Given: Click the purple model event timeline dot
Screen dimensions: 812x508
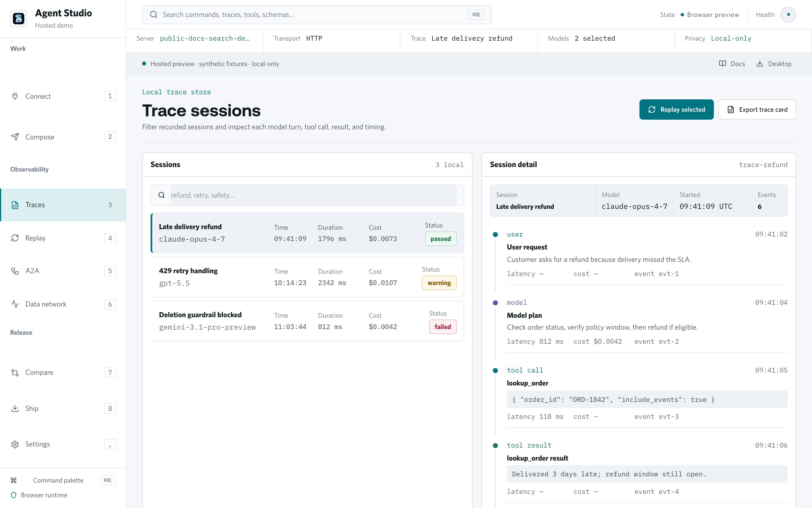Looking at the screenshot, I should point(495,303).
